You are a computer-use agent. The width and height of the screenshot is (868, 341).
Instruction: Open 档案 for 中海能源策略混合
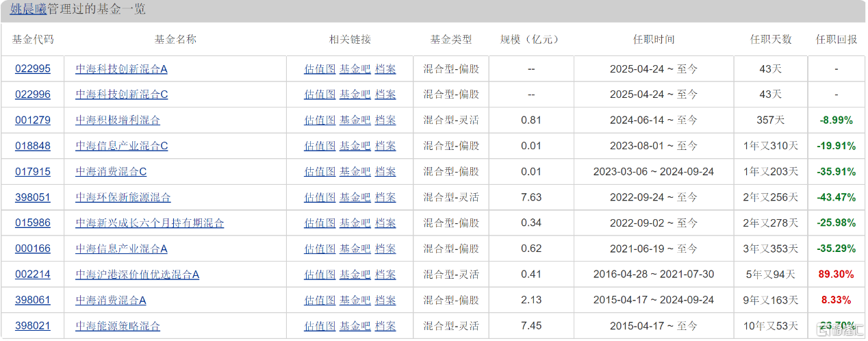pyautogui.click(x=385, y=327)
